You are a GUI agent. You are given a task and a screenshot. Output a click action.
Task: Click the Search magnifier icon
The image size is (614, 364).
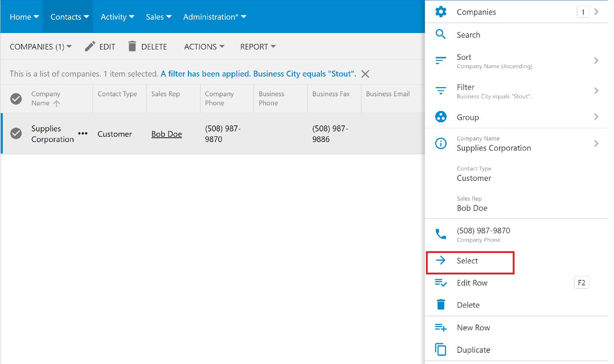coord(440,35)
